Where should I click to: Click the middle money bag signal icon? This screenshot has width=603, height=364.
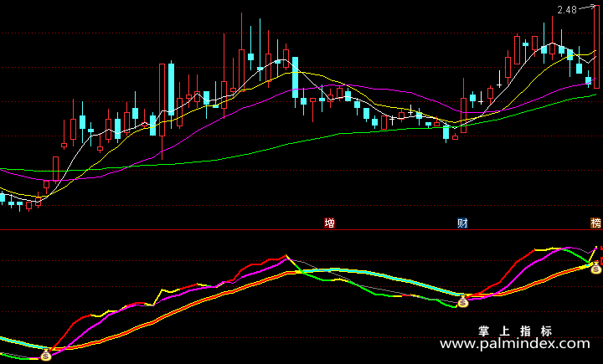pos(462,301)
